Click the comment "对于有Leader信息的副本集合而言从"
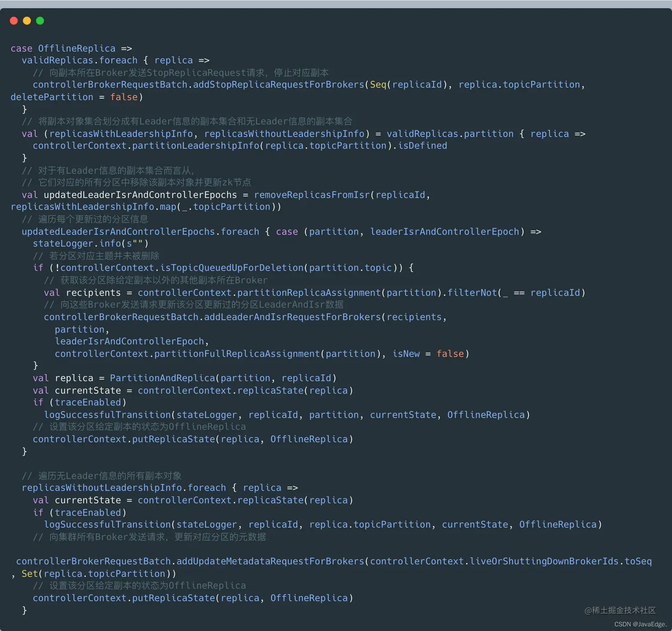The width and height of the screenshot is (672, 631). click(108, 170)
